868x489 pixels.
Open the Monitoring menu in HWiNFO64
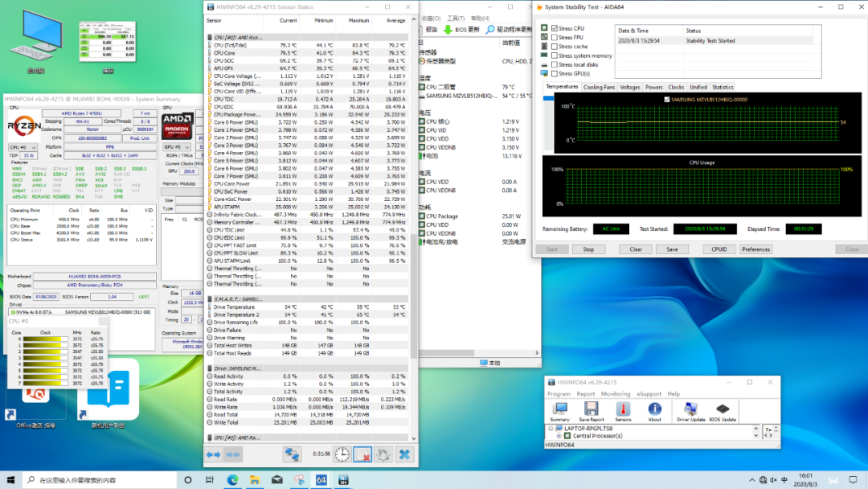[616, 394]
